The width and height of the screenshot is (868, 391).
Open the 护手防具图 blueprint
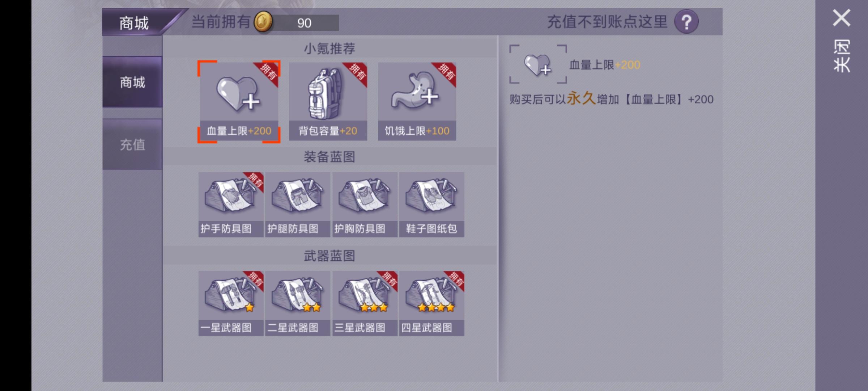coord(231,205)
